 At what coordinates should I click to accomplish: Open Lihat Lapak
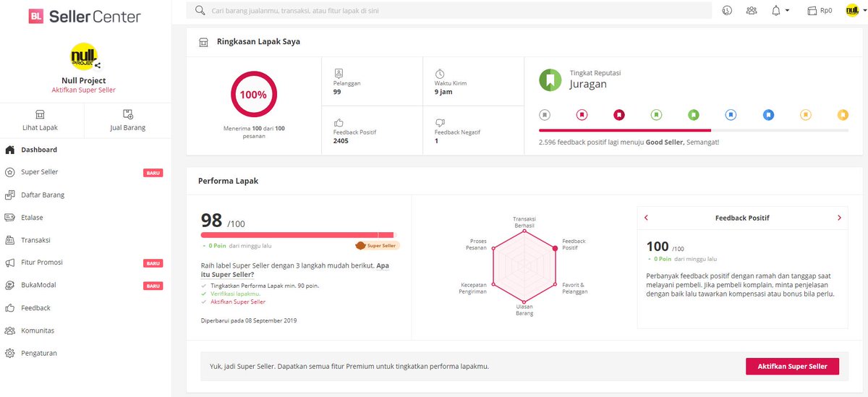(x=41, y=120)
